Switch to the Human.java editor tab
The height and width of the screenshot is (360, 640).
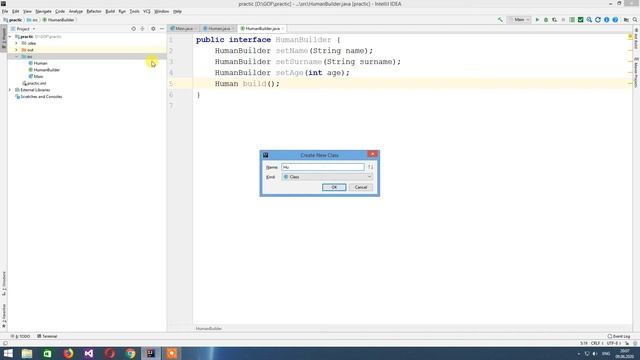[218, 29]
